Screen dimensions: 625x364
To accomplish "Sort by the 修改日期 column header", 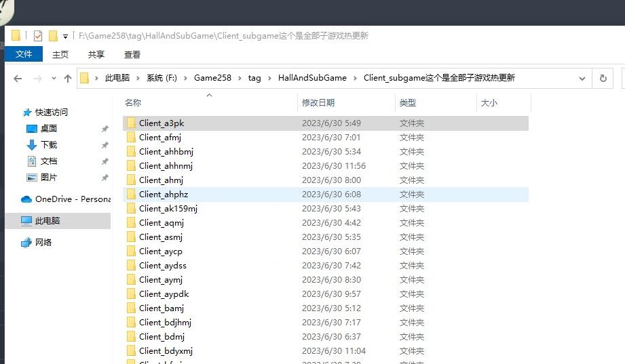I will [318, 102].
